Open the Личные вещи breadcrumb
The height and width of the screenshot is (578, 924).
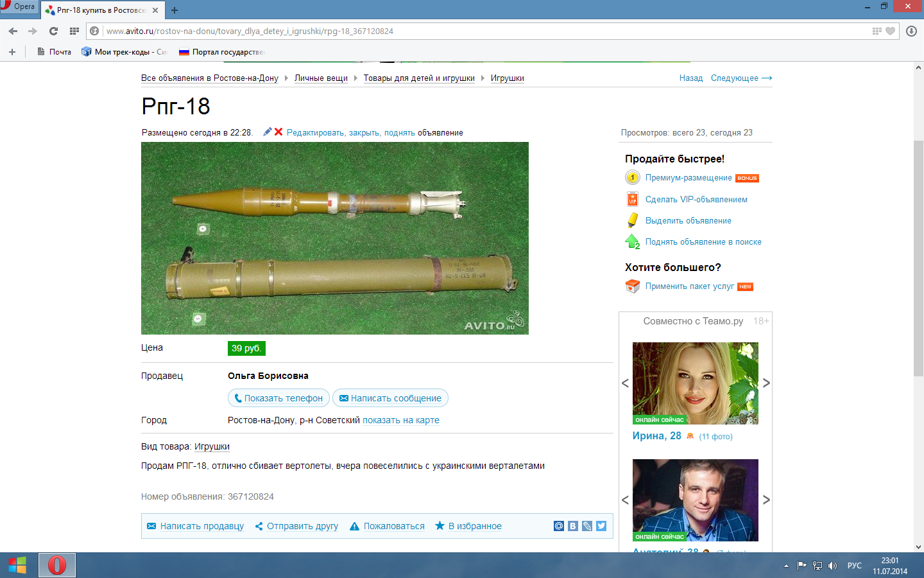pyautogui.click(x=321, y=78)
